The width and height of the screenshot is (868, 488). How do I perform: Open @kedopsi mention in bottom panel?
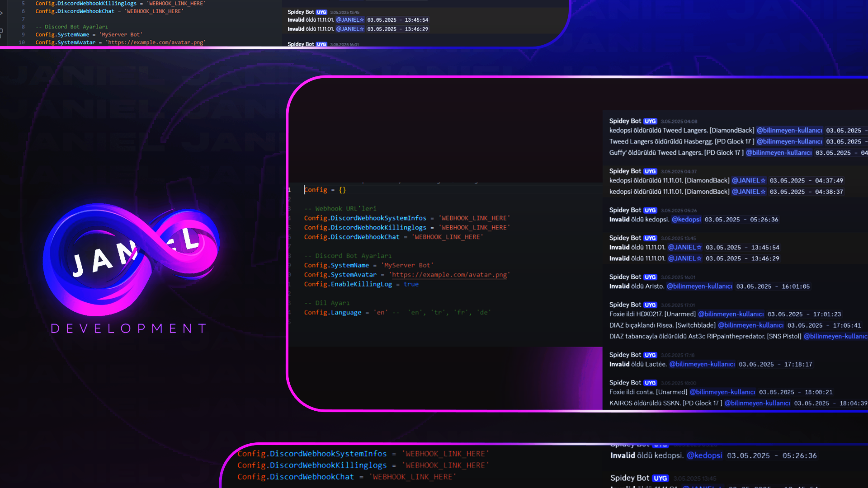[704, 455]
